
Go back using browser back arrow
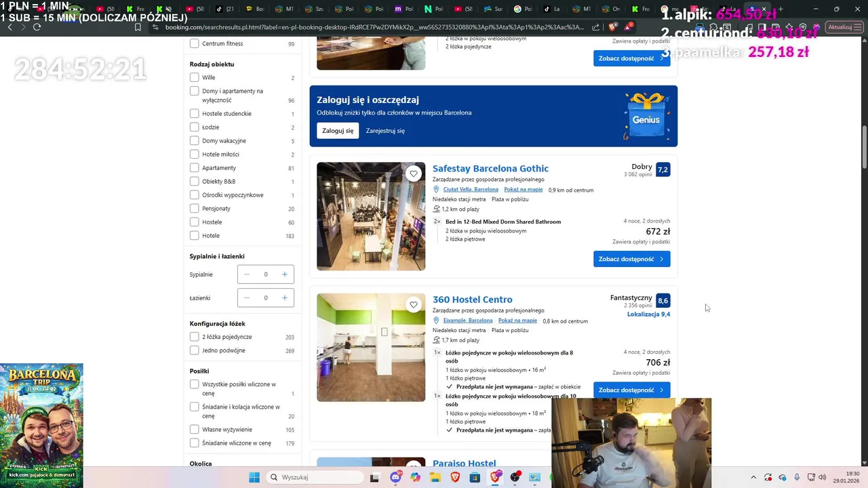coord(10,27)
